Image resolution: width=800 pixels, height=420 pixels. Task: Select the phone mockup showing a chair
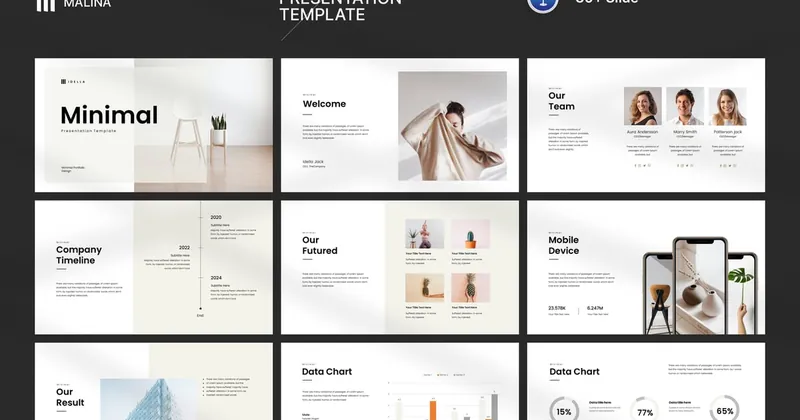[658, 293]
